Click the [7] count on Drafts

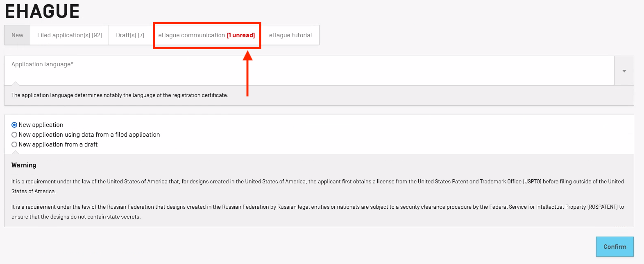coord(141,35)
